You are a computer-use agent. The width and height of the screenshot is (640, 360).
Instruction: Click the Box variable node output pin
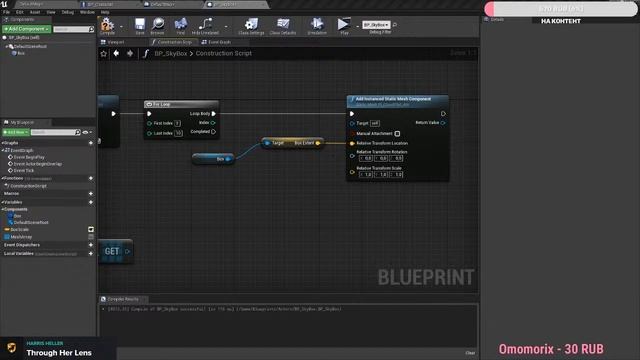point(228,159)
